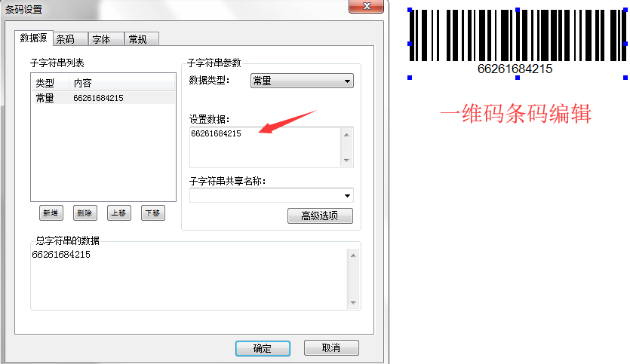Open the 字体 tab
The height and width of the screenshot is (364, 630).
click(106, 39)
